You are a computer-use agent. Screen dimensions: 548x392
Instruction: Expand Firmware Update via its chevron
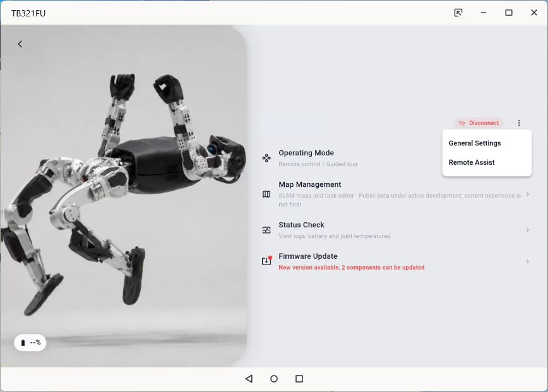[527, 261]
